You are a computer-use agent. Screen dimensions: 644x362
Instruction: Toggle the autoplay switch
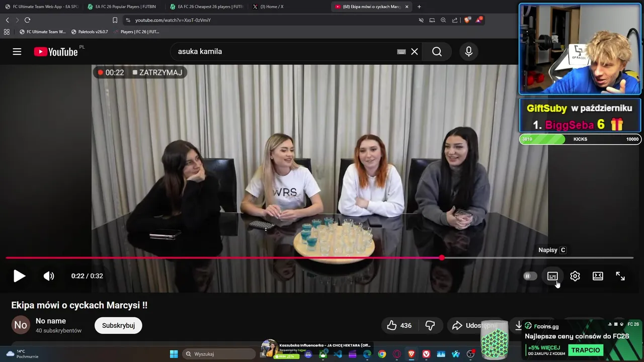click(x=530, y=276)
